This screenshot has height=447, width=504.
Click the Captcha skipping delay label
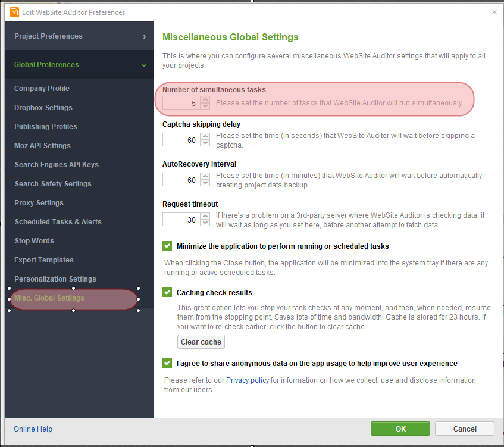201,124
